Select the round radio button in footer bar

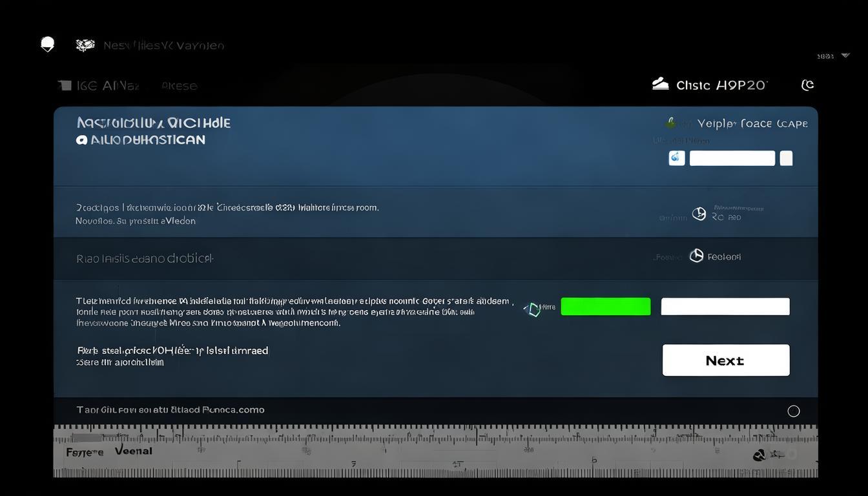794,411
